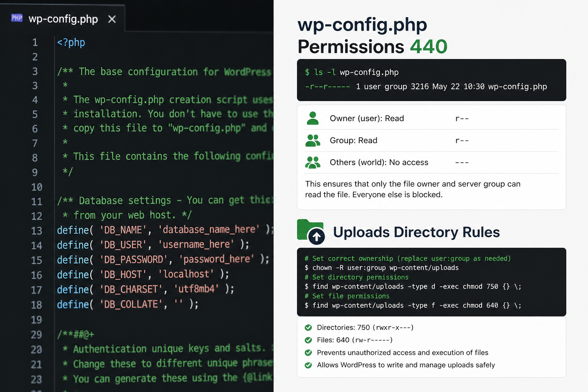The width and height of the screenshot is (588, 392).
Task: Click line number 10 in gutter
Action: (37, 187)
